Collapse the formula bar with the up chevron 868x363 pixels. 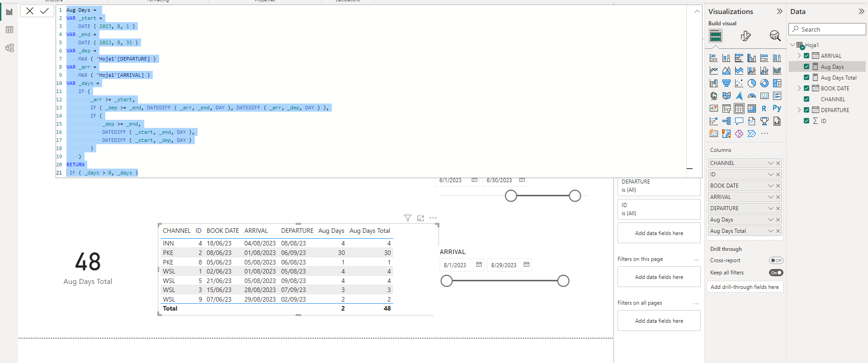(x=697, y=12)
